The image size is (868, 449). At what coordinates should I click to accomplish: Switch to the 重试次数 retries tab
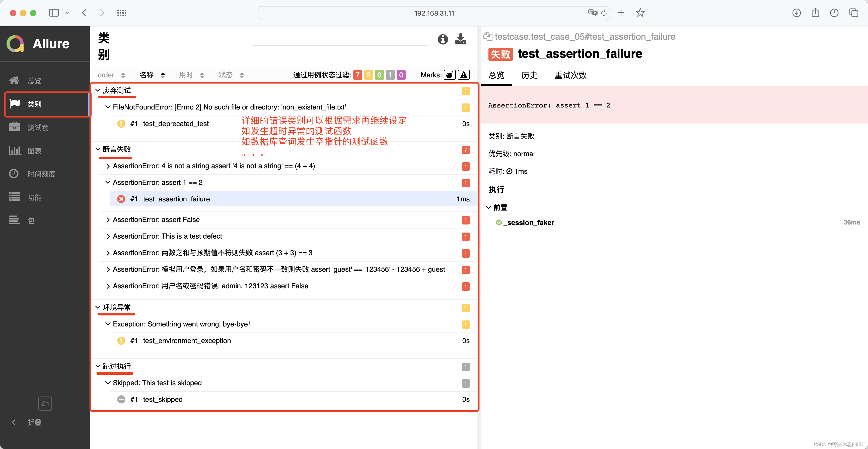coord(570,75)
